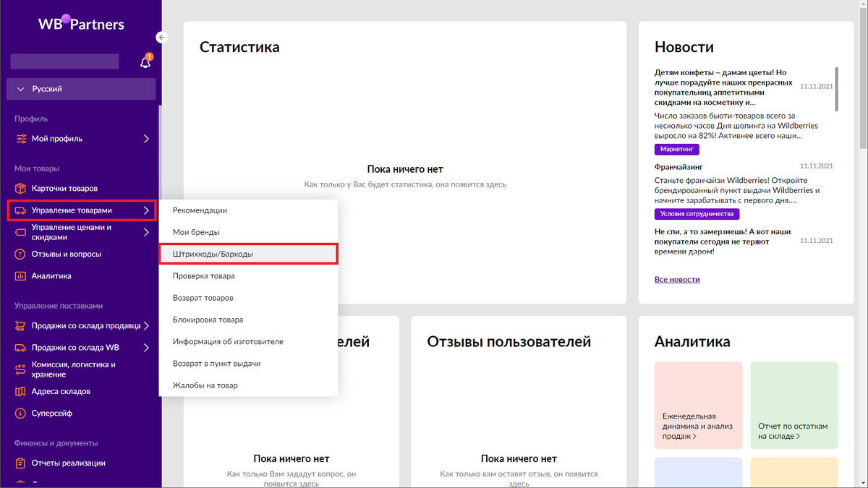Click the Карточки товаров tag icon
Screen dimensions: 868x488
[x=20, y=188]
